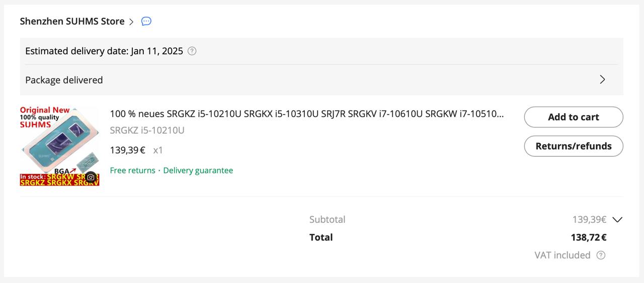Click the 138,72€ total amount
Screen dimensions: 644x283
click(589, 237)
